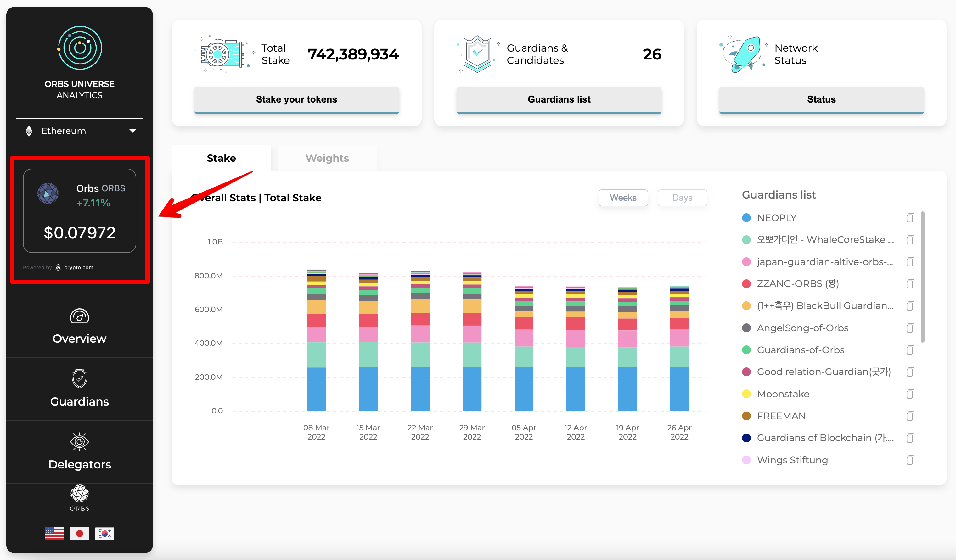Open the Guardians shield icon
This screenshot has width=956, height=560.
[x=79, y=378]
